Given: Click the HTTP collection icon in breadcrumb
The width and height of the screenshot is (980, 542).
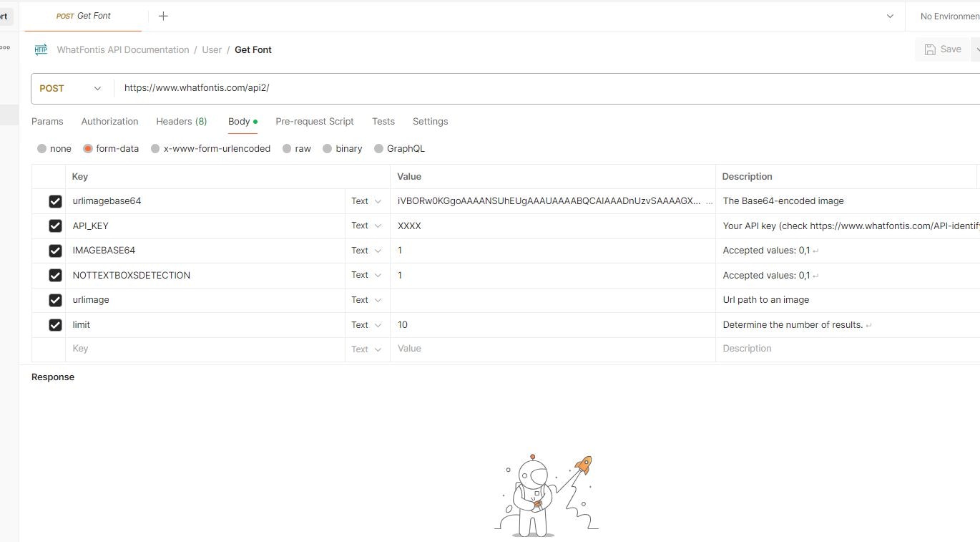Looking at the screenshot, I should [41, 49].
